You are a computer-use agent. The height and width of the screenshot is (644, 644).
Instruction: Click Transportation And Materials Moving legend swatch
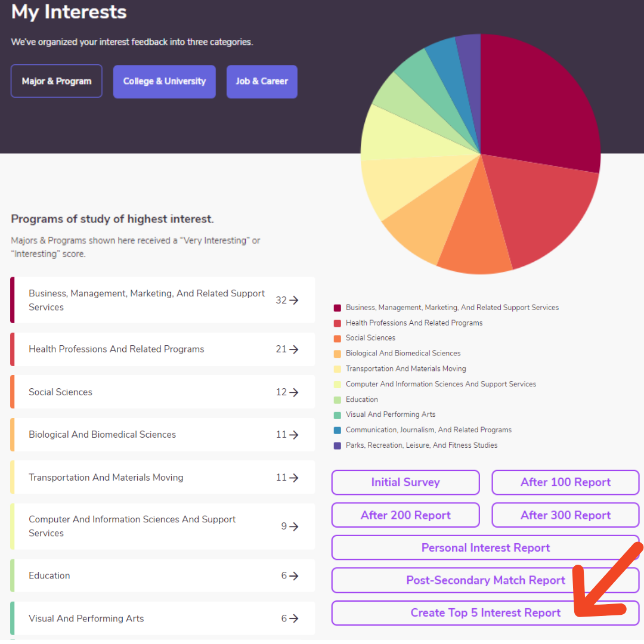tap(337, 369)
